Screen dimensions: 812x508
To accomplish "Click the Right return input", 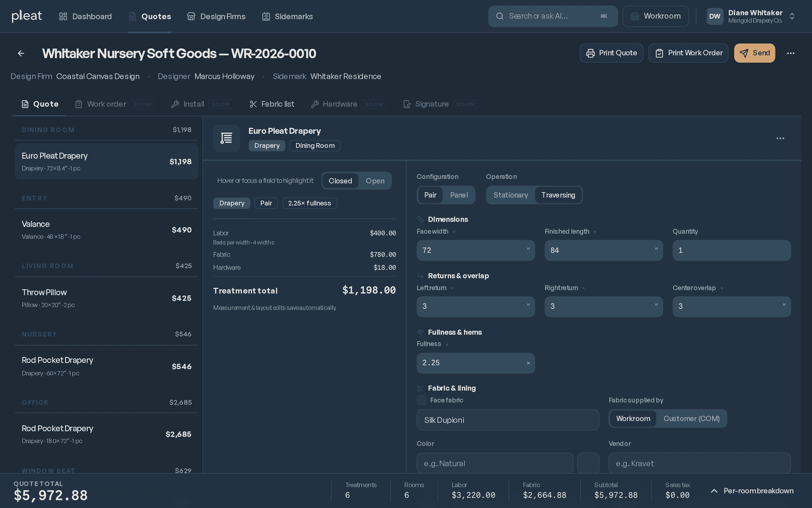I will tap(604, 306).
